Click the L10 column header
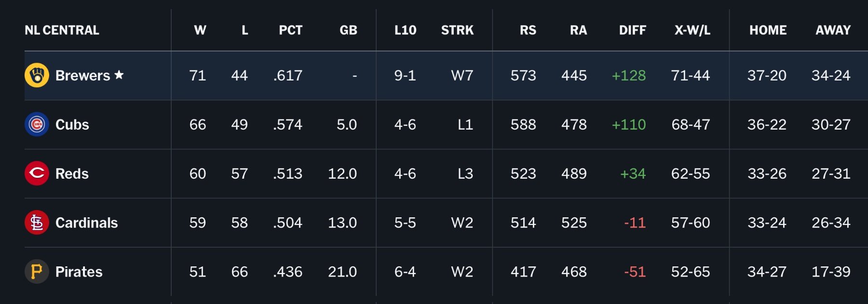 405,30
